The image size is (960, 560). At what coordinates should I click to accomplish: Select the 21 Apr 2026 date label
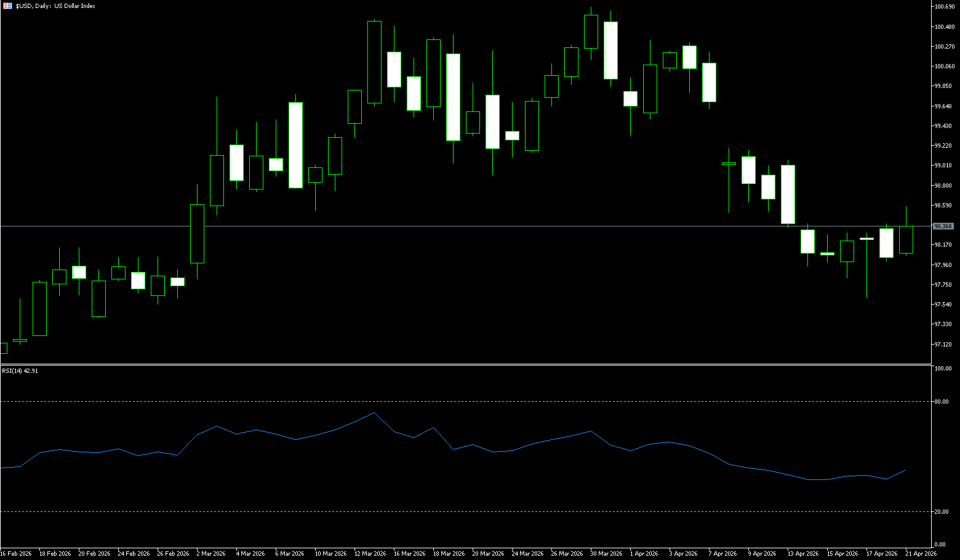(921, 554)
